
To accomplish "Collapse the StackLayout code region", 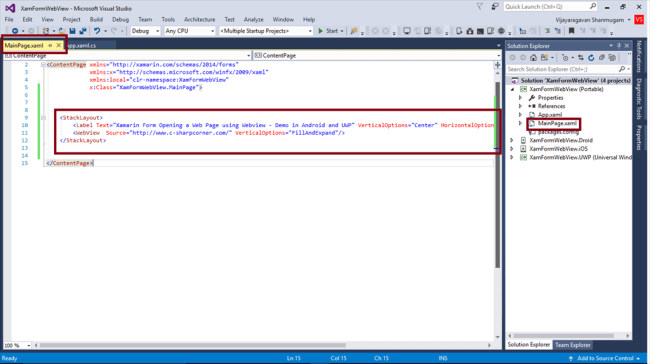I will pyautogui.click(x=43, y=118).
